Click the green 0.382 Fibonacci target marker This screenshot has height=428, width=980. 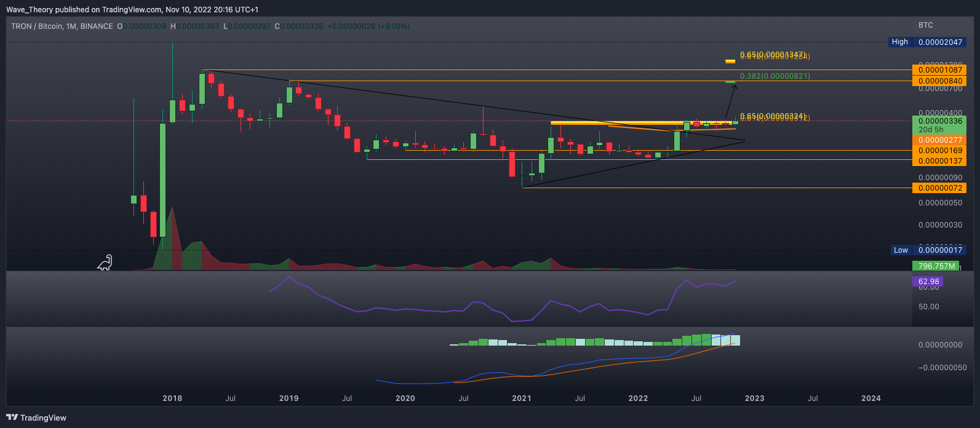[x=730, y=81]
